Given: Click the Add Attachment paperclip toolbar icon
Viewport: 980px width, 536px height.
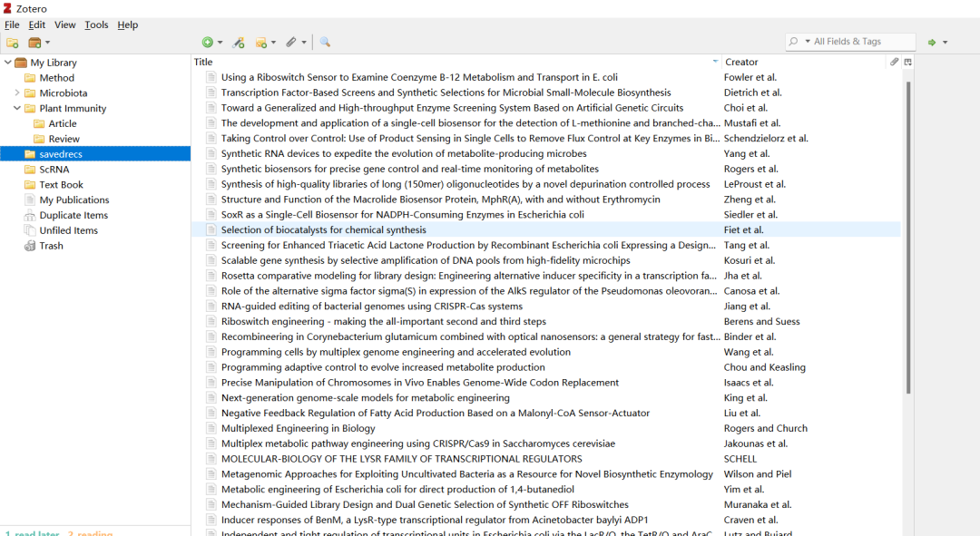Looking at the screenshot, I should click(x=291, y=42).
